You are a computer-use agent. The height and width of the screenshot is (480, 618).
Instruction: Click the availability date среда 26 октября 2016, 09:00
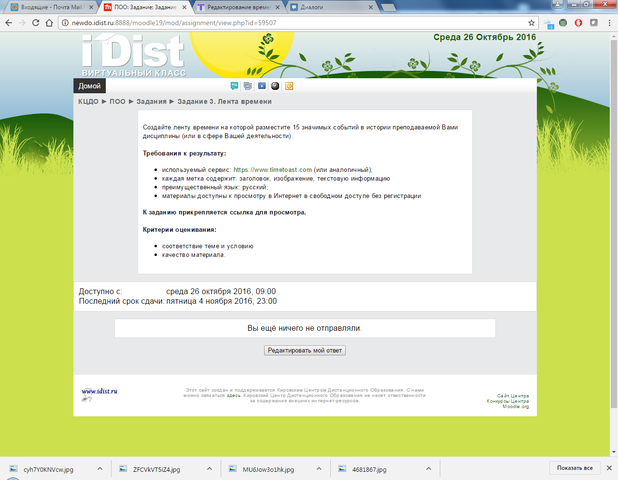[221, 292]
